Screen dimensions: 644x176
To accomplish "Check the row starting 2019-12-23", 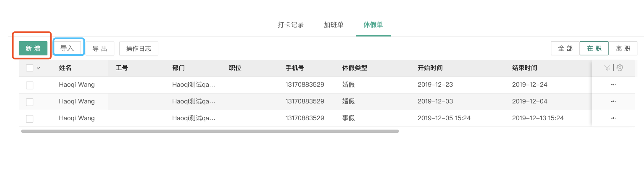I will 30,85.
